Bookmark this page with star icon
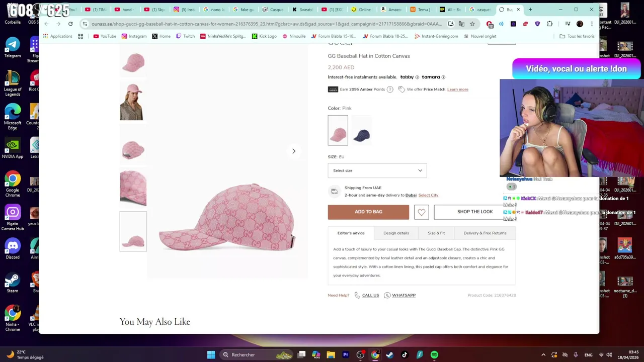The width and height of the screenshot is (644, 362). pyautogui.click(x=472, y=24)
